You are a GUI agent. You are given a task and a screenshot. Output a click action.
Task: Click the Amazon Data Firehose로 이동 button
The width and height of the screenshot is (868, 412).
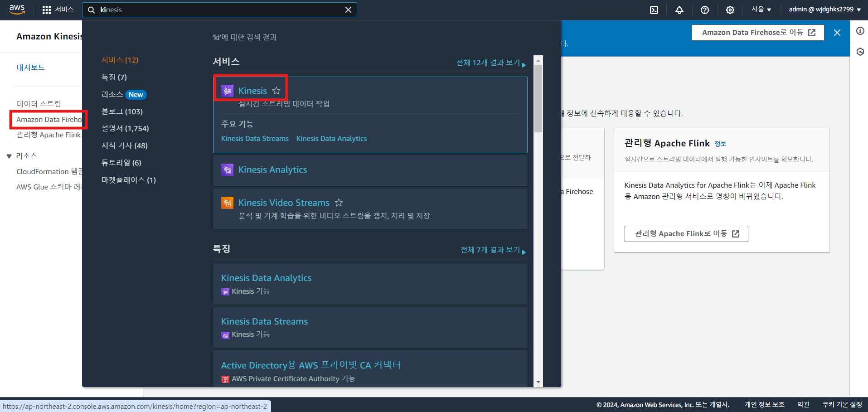(x=758, y=33)
